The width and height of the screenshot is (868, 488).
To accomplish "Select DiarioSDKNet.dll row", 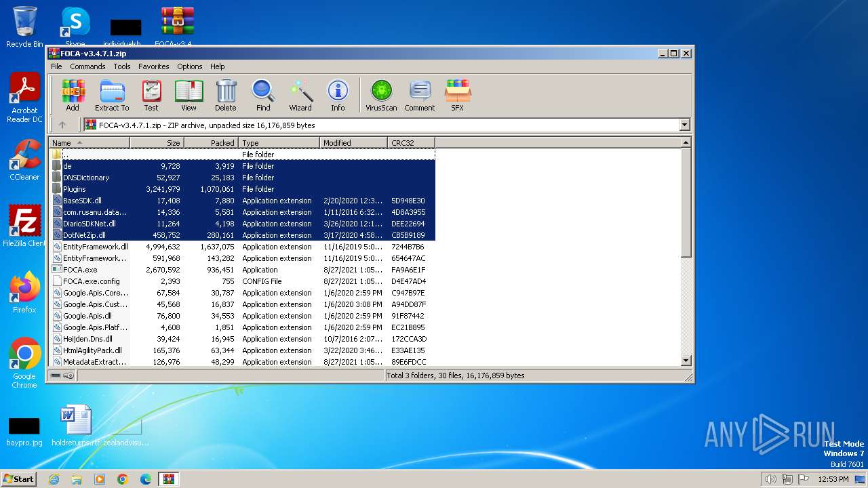I will click(x=242, y=224).
